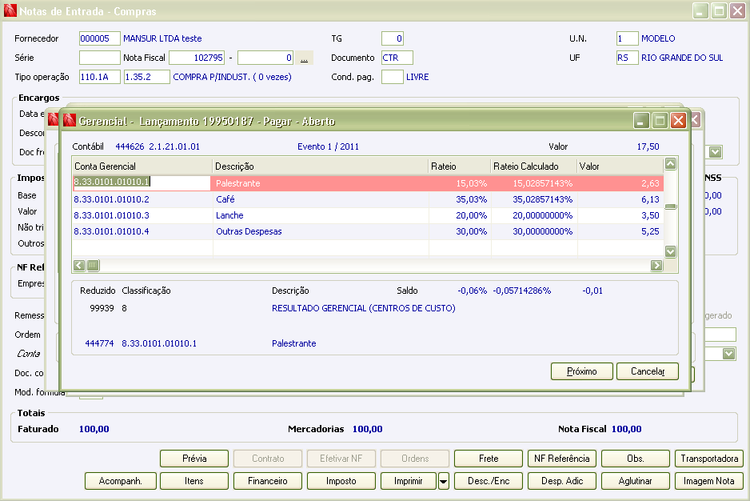Screen dimensions: 750x501
Task: Click the Gerencial grid scroll down arrow
Action: 671,251
